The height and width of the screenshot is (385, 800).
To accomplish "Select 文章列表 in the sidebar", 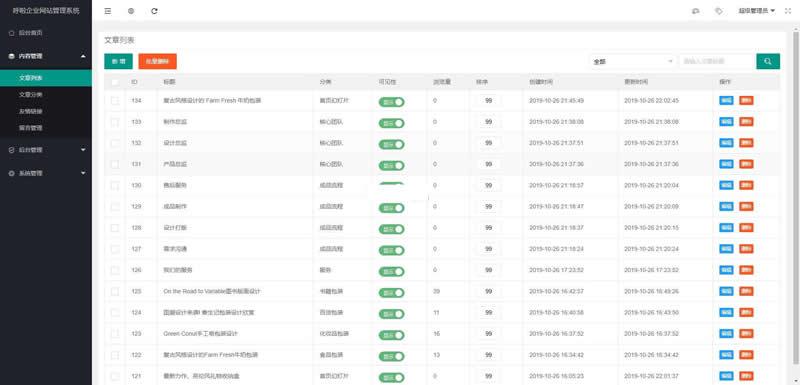I will coord(46,78).
